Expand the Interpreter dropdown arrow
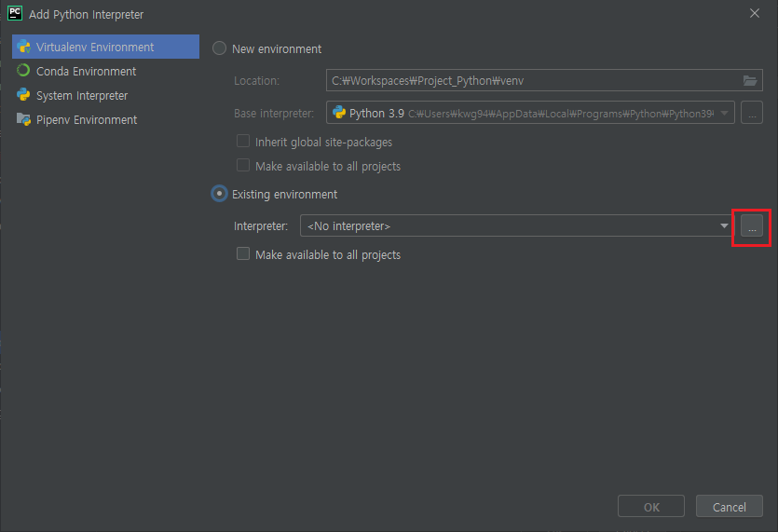The width and height of the screenshot is (778, 532). pyautogui.click(x=724, y=225)
